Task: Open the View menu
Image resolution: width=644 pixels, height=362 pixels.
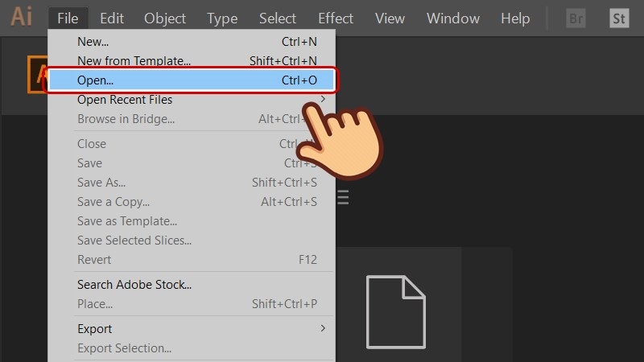Action: tap(390, 18)
